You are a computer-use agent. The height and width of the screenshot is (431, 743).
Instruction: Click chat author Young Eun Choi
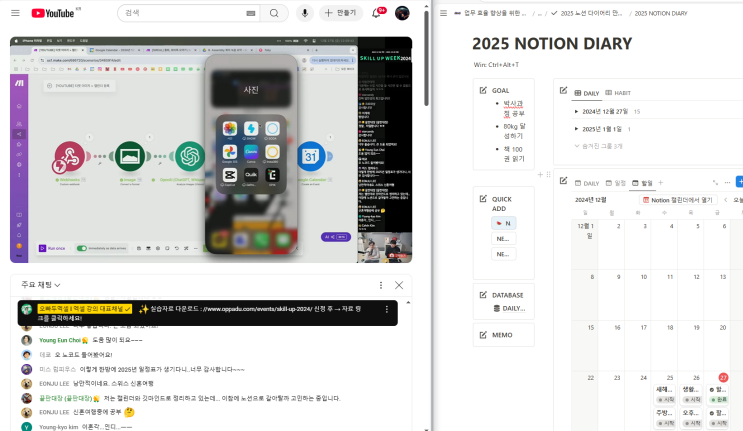click(60, 340)
